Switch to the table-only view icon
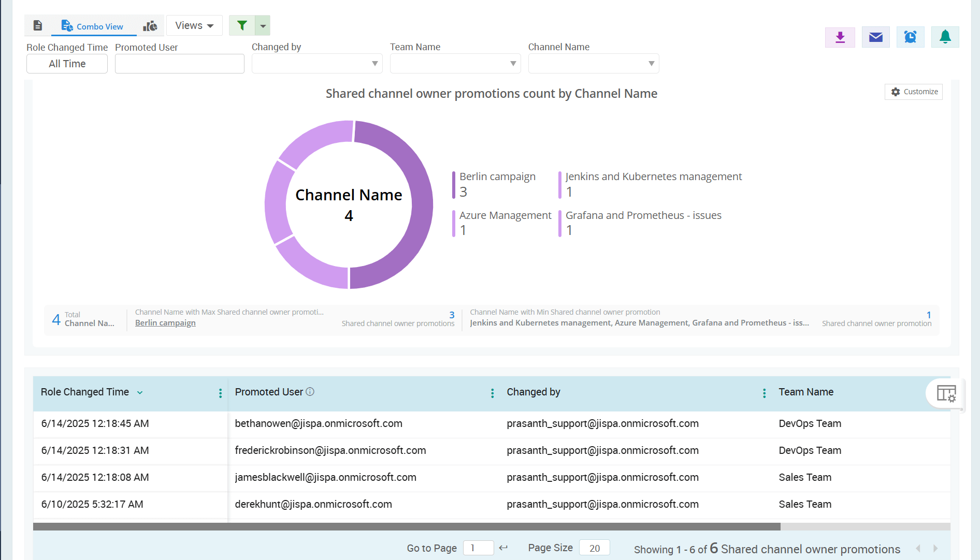980x560 pixels. coord(37,25)
